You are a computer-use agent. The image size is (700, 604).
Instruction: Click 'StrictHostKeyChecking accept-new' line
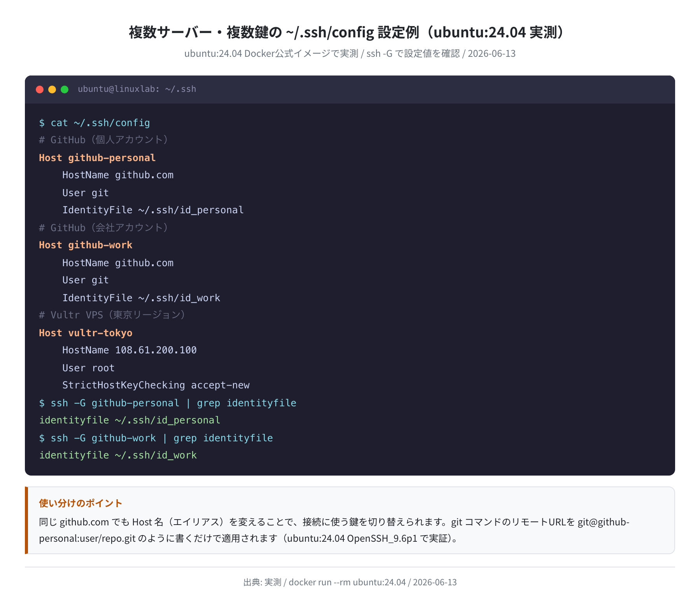pos(156,385)
